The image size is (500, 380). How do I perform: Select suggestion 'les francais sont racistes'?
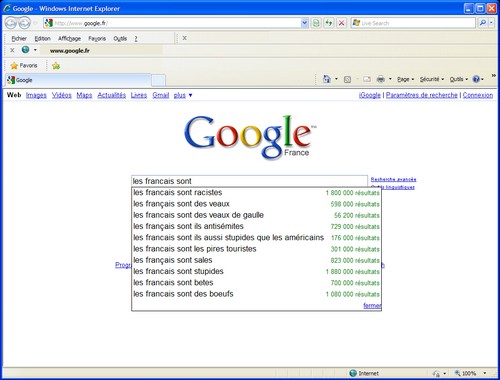coord(256,193)
